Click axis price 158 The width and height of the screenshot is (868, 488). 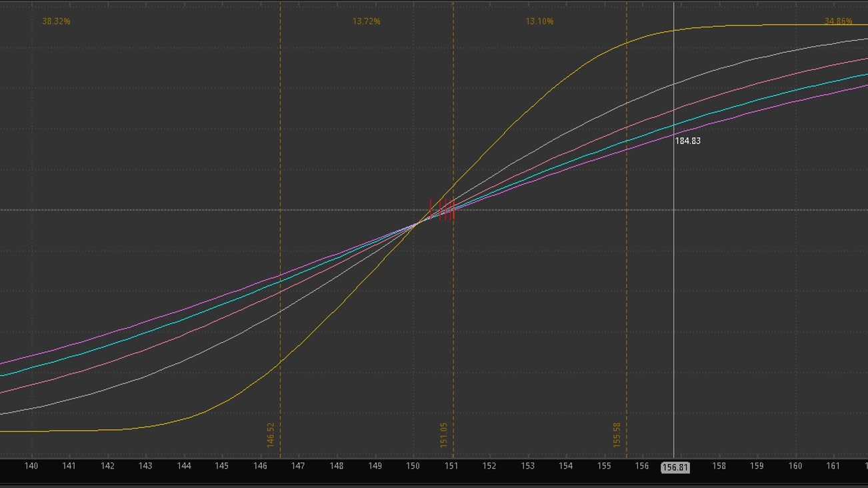(x=719, y=466)
